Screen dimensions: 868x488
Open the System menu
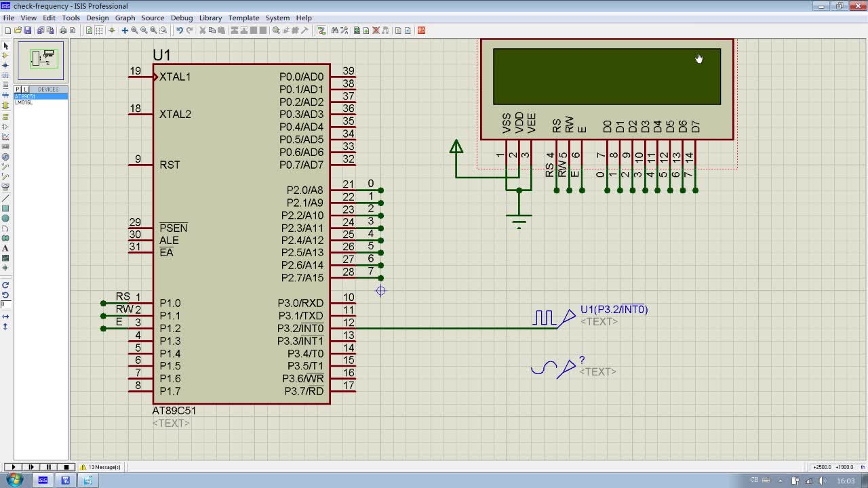coord(277,18)
